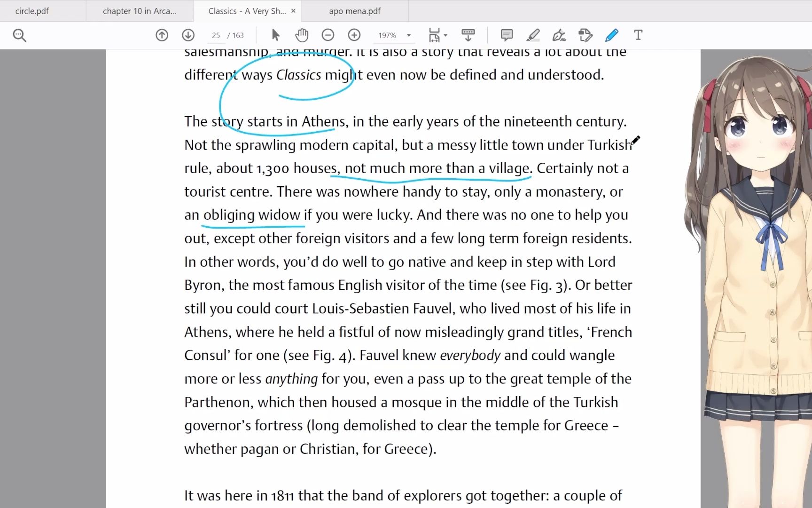Click the italic word 'Classics' in text
812x508 pixels.
[299, 75]
